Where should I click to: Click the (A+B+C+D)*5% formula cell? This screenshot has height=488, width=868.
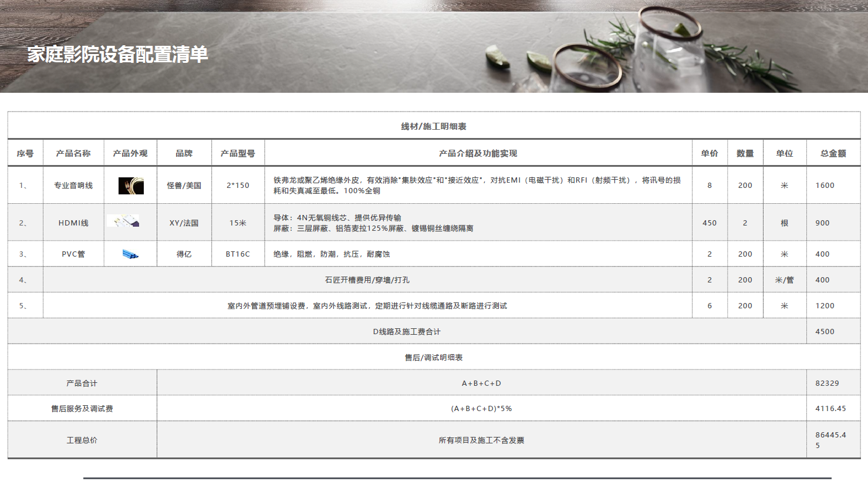pyautogui.click(x=481, y=409)
